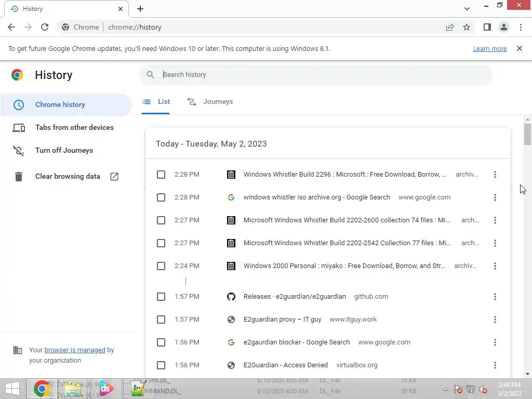Click external link icon beside Clear browsing data
This screenshot has height=399, width=532.
pyautogui.click(x=114, y=177)
